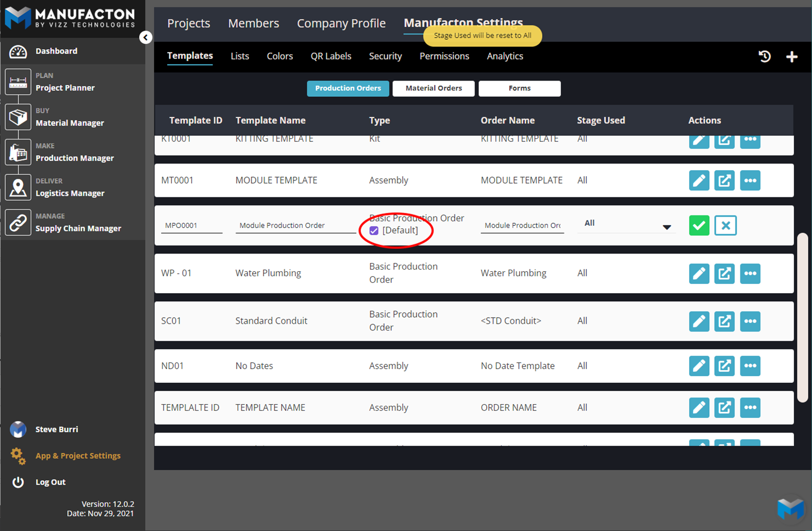The image size is (812, 531).
Task: Edit the Water Plumbing template with the pencil icon
Action: (x=699, y=273)
